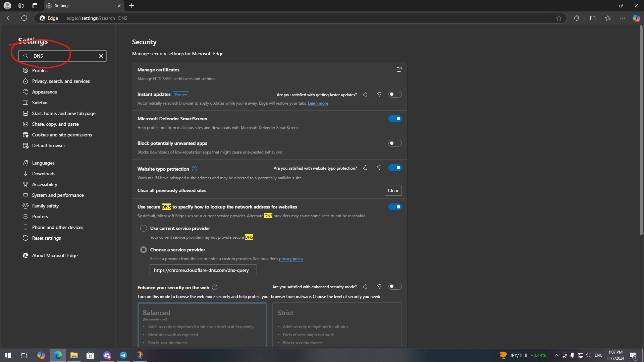Open the Workspaces icon in title bar
Image resolution: width=644 pixels, height=362 pixels.
[x=21, y=6]
